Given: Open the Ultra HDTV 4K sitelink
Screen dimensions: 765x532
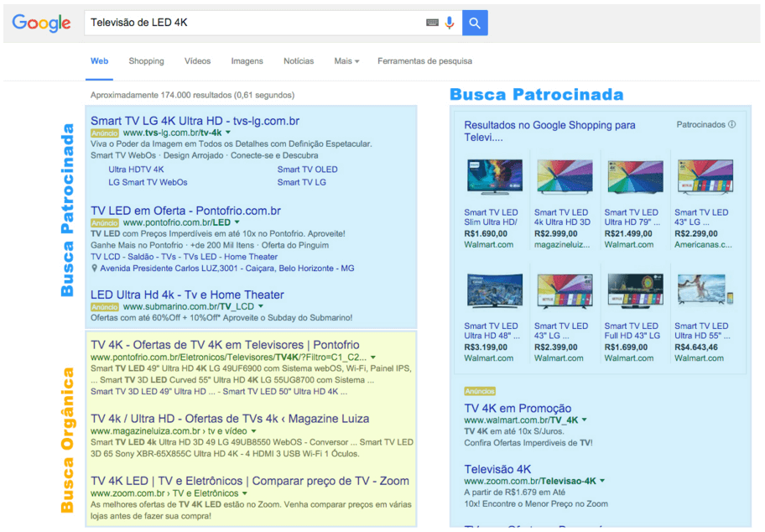Looking at the screenshot, I should click(136, 170).
